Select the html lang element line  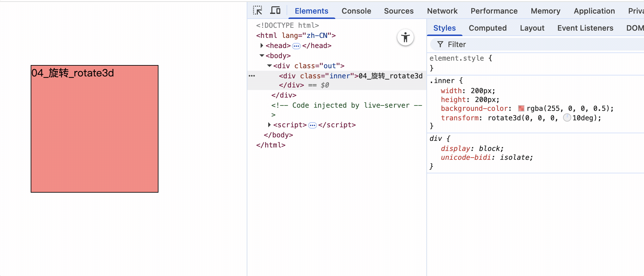[x=296, y=36]
